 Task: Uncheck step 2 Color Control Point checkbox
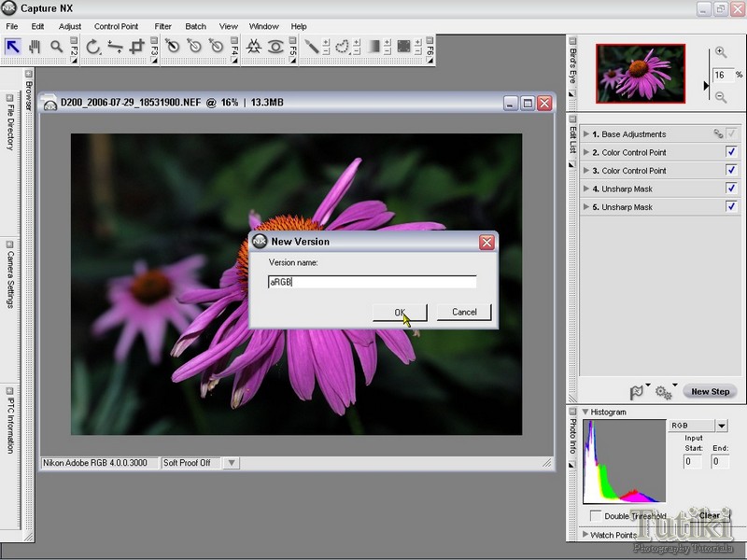pyautogui.click(x=731, y=152)
